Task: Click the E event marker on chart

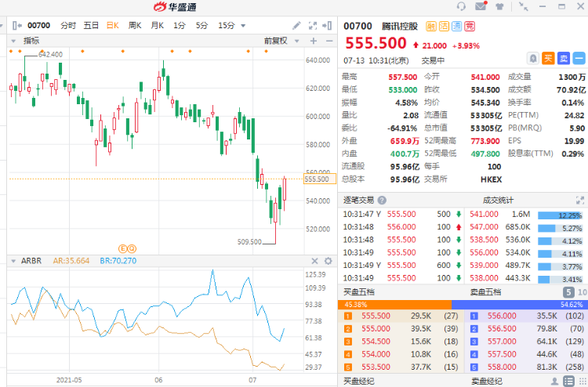Action: [122, 248]
